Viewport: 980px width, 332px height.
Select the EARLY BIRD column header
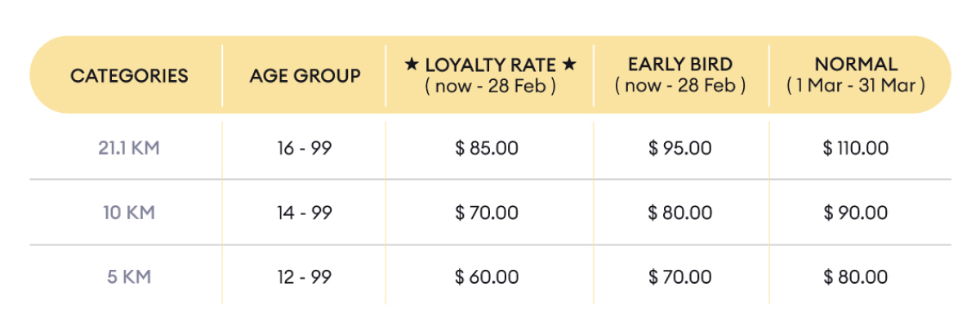pos(680,65)
